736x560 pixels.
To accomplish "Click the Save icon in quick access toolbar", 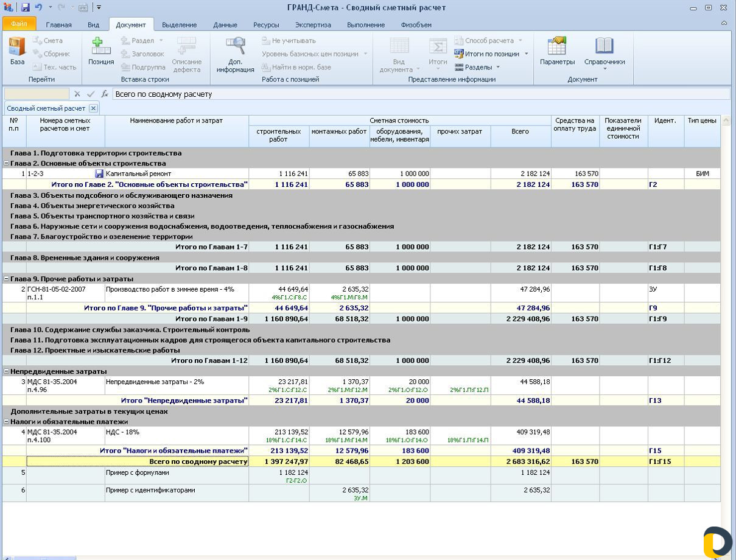I will pos(25,7).
